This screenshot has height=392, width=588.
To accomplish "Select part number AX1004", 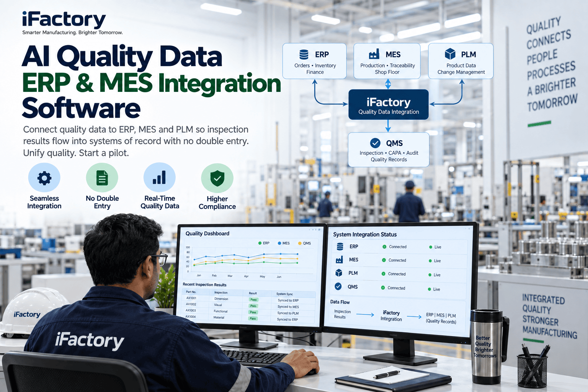I will 190,317.
